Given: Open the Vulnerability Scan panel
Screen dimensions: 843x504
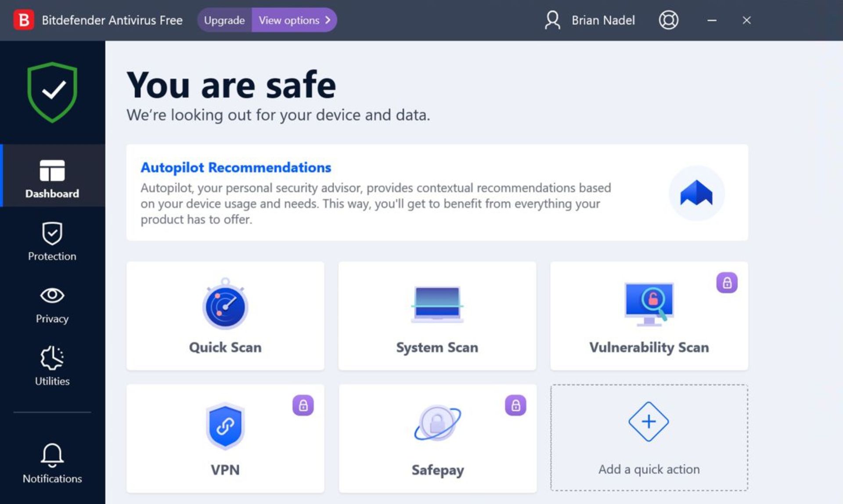Looking at the screenshot, I should [649, 315].
